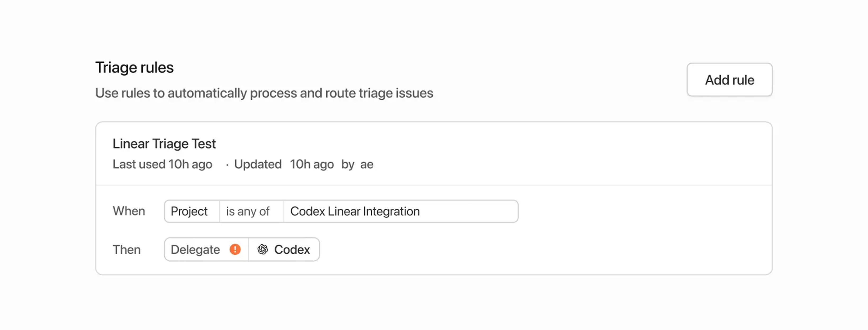Open the 'Codex Linear Integration' project dropdown
The image size is (868, 330).
[x=355, y=211]
